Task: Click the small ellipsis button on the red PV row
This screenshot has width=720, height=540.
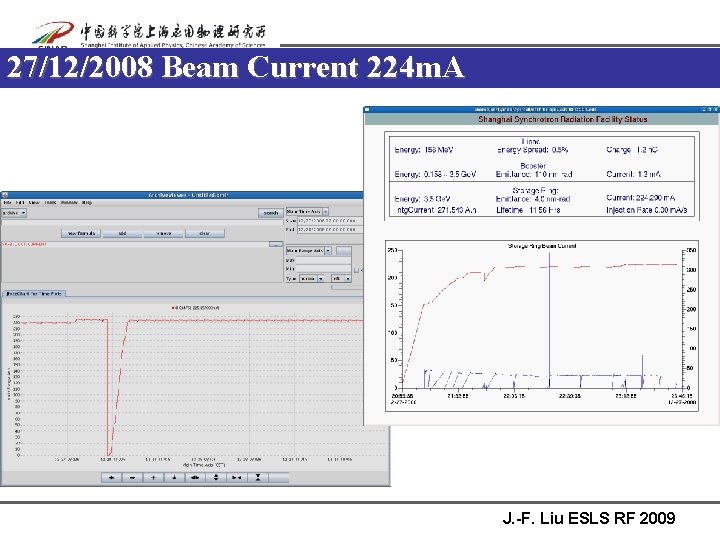Action: coord(276,244)
